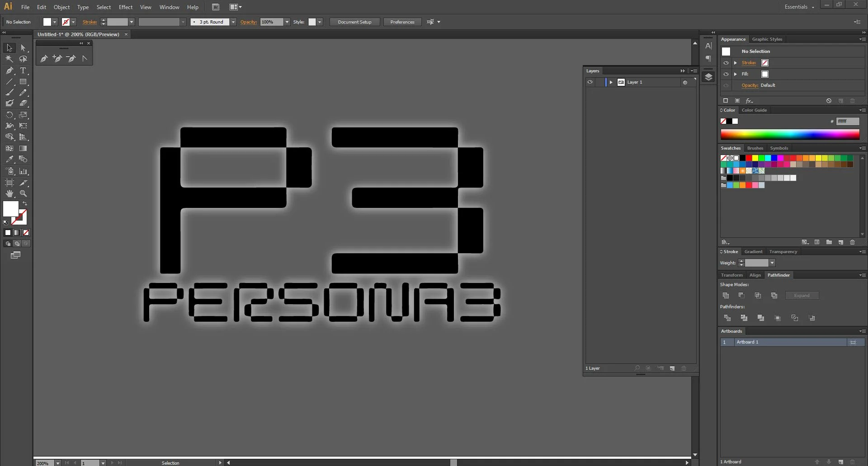The height and width of the screenshot is (466, 868).
Task: Switch to Brushes tab
Action: [755, 148]
